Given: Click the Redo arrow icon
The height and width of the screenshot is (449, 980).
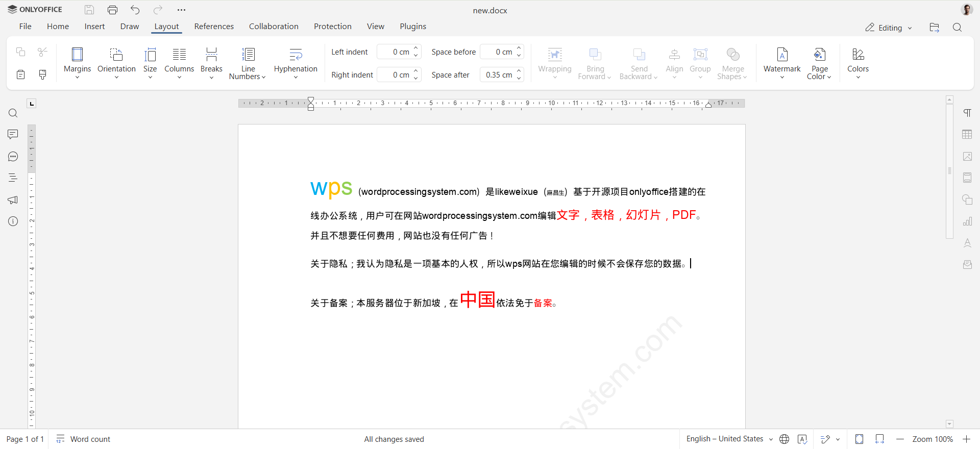Looking at the screenshot, I should 158,10.
